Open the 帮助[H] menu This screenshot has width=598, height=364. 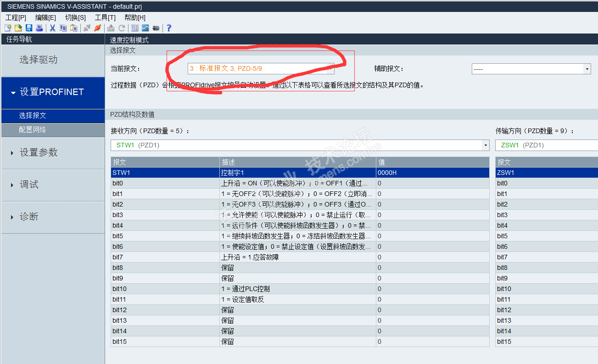click(x=135, y=17)
